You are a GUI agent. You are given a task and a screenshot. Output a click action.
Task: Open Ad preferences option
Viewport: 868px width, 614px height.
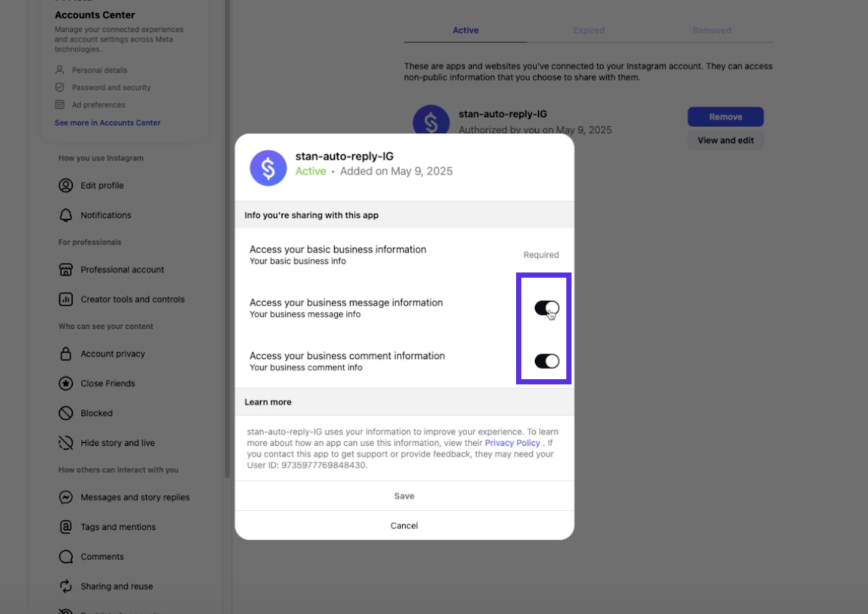pyautogui.click(x=99, y=105)
